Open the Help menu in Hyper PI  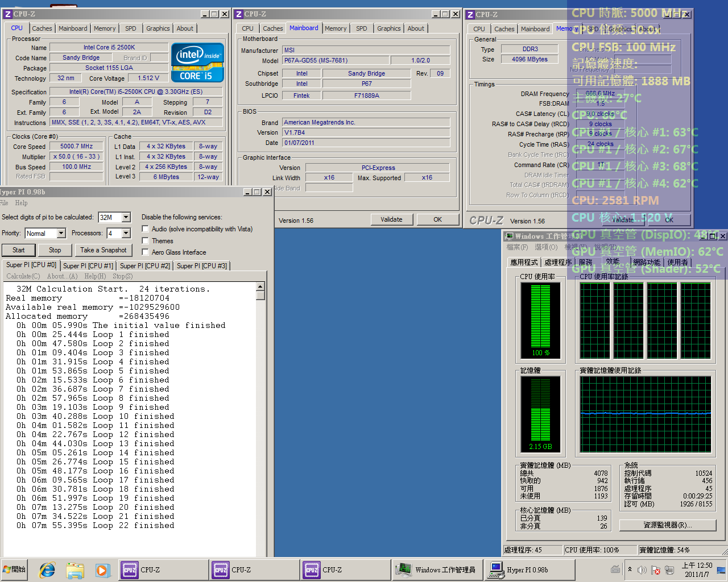click(x=21, y=203)
